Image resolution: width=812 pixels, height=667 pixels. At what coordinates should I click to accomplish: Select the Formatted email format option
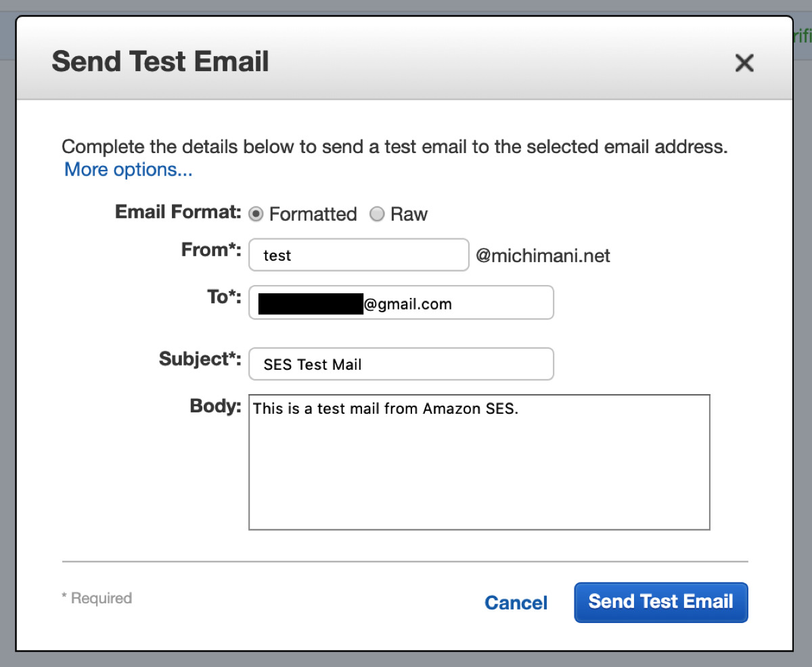tap(256, 214)
